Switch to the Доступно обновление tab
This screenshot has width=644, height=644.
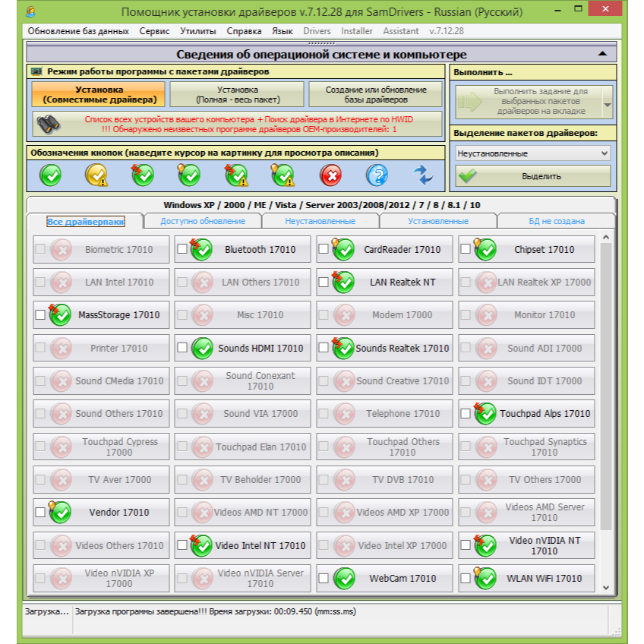[203, 221]
